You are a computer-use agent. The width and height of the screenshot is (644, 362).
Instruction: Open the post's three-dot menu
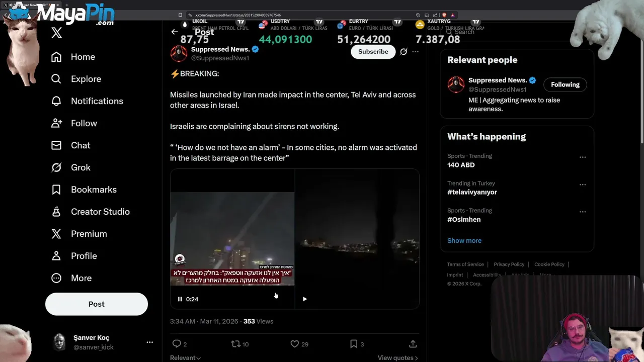pyautogui.click(x=415, y=51)
